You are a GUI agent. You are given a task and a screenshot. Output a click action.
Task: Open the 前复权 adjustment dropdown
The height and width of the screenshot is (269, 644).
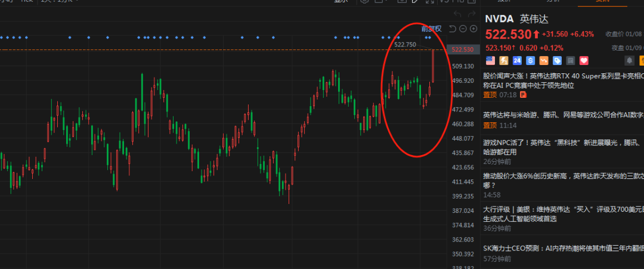click(x=431, y=29)
